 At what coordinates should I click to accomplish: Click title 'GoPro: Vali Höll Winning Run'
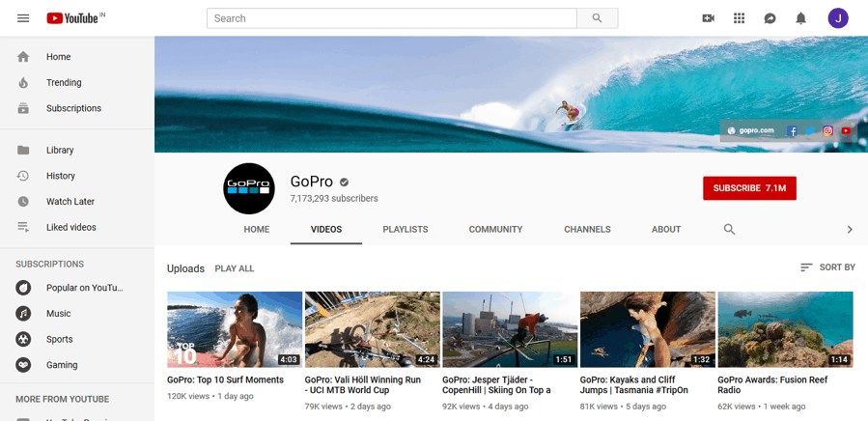[x=363, y=385]
